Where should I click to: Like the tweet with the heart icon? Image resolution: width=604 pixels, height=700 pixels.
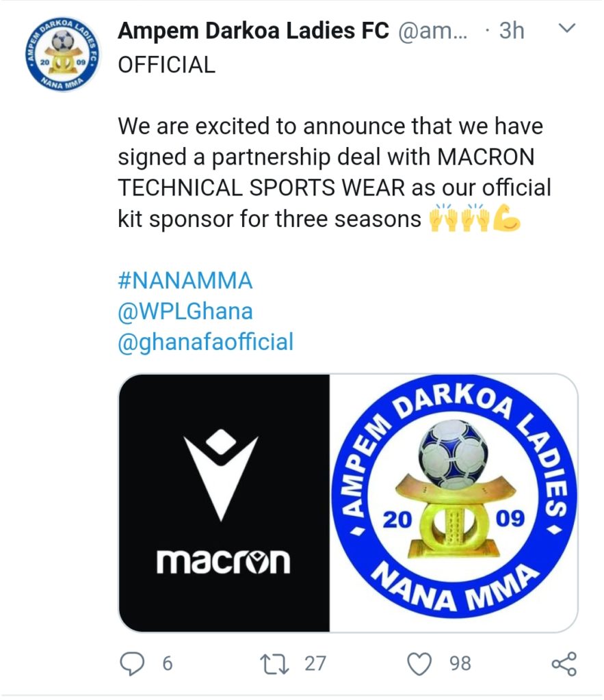[x=421, y=662]
